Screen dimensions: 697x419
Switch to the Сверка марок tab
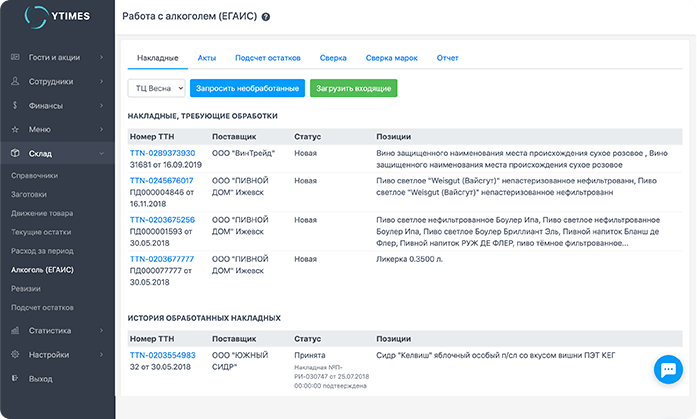tap(391, 58)
